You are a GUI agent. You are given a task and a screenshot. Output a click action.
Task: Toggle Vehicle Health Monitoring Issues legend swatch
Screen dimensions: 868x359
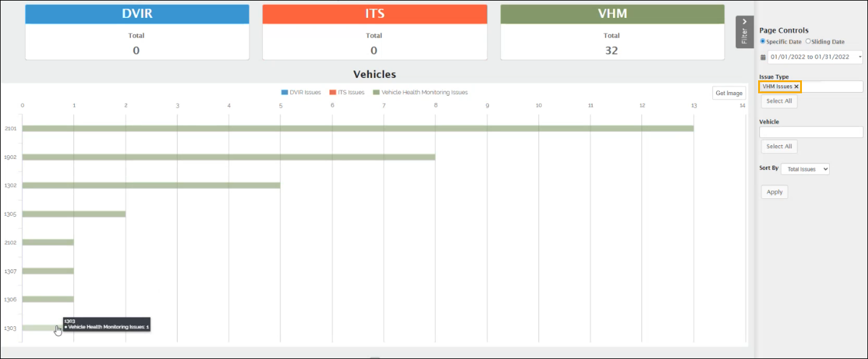point(377,93)
